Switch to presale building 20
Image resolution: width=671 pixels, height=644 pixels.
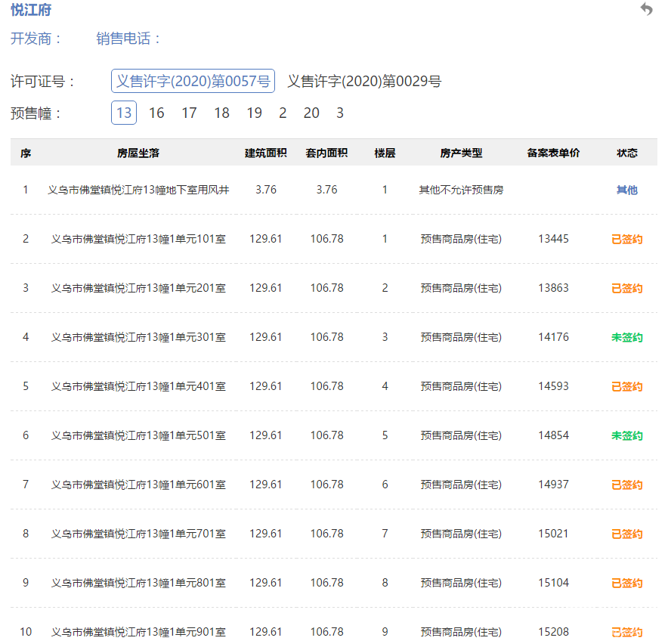tap(311, 113)
